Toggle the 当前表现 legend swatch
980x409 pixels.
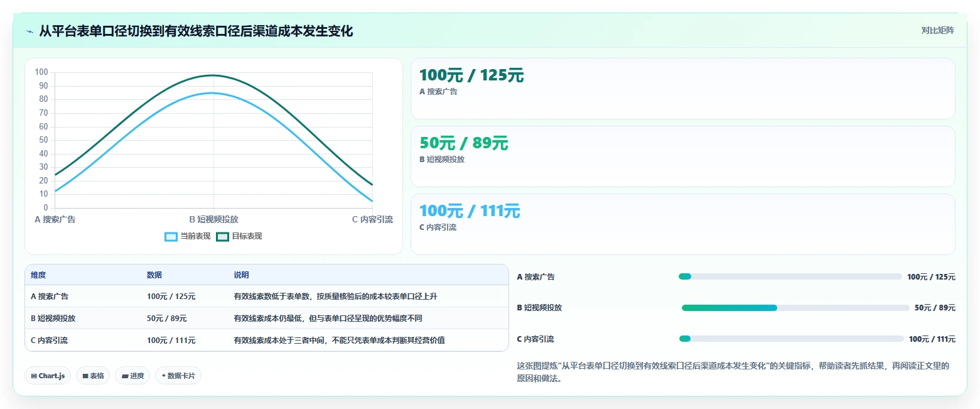171,236
